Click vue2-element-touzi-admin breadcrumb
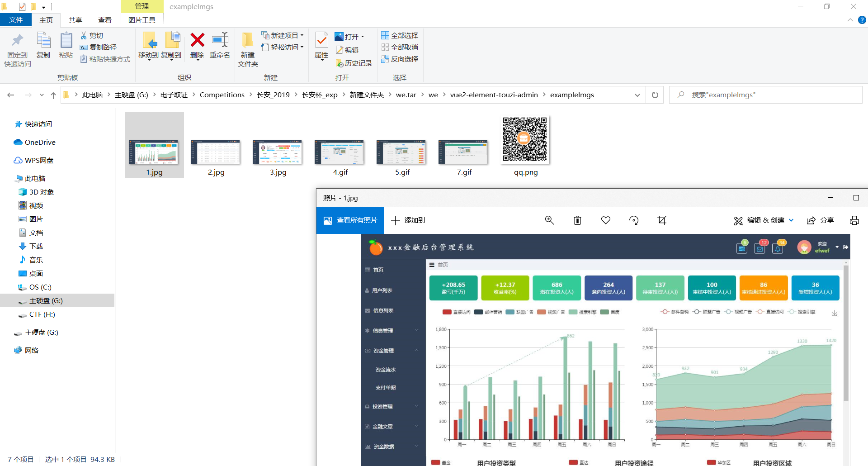 point(494,95)
